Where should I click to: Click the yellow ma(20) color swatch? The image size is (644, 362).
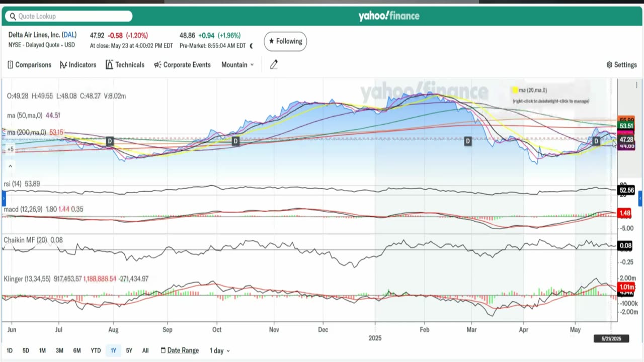[x=515, y=90]
